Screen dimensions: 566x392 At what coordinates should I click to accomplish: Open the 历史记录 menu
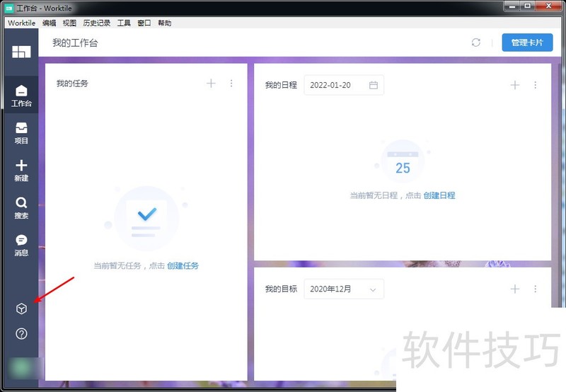point(96,23)
